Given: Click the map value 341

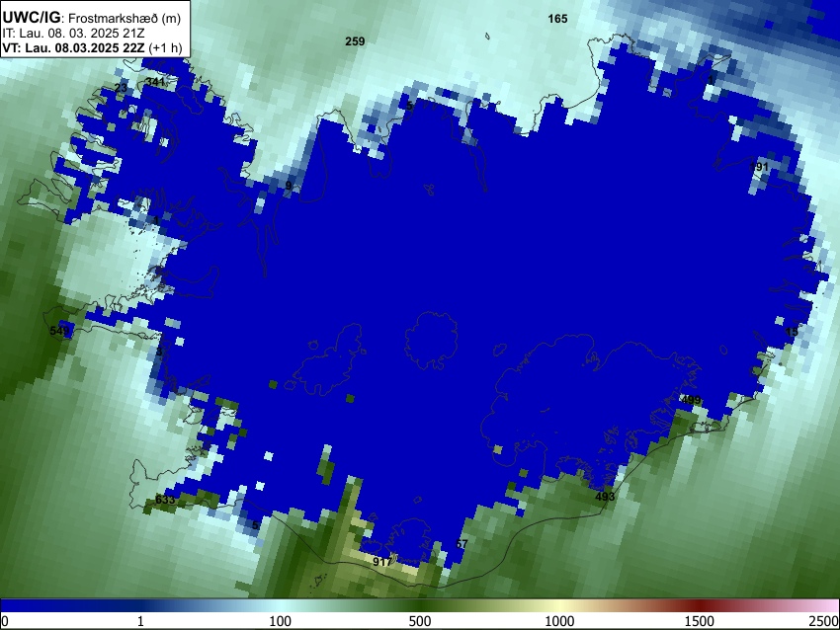Looking at the screenshot, I should coord(155,82).
